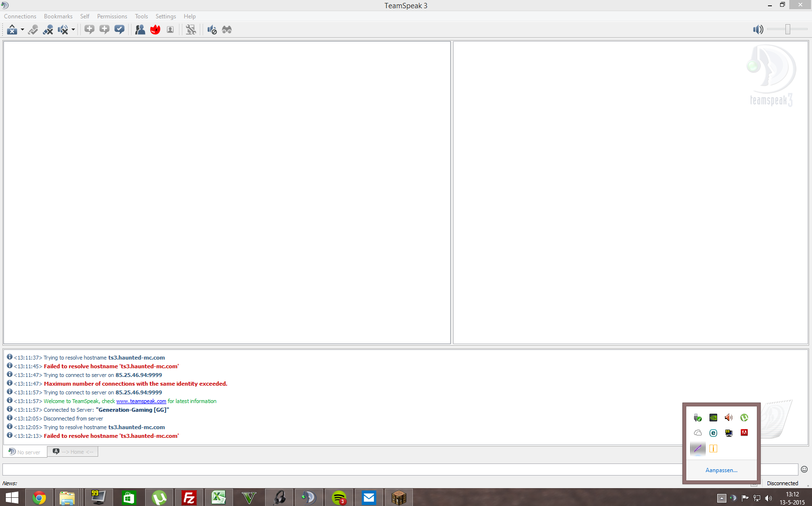812x506 pixels.
Task: Click the speaker with block symbol icon
Action: pos(212,30)
